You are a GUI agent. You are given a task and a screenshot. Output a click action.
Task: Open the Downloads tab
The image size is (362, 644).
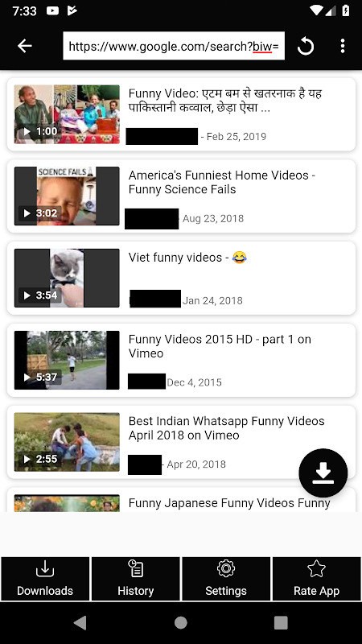tap(45, 579)
